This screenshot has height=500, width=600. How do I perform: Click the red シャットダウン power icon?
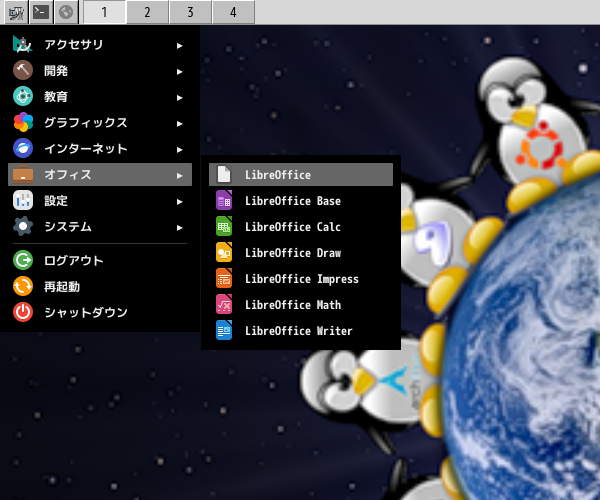point(23,312)
